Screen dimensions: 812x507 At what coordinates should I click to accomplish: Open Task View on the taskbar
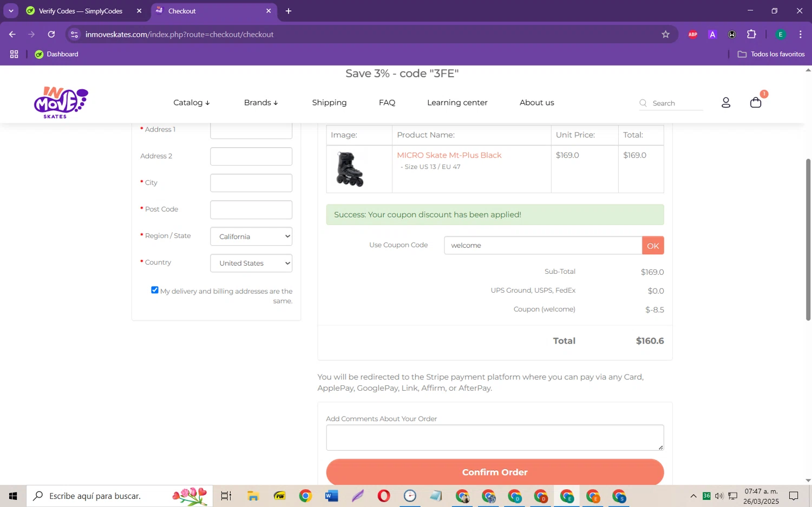pyautogui.click(x=226, y=496)
